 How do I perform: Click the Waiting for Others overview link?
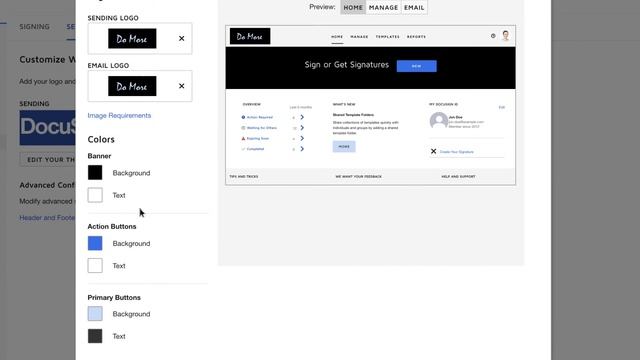pyautogui.click(x=262, y=128)
